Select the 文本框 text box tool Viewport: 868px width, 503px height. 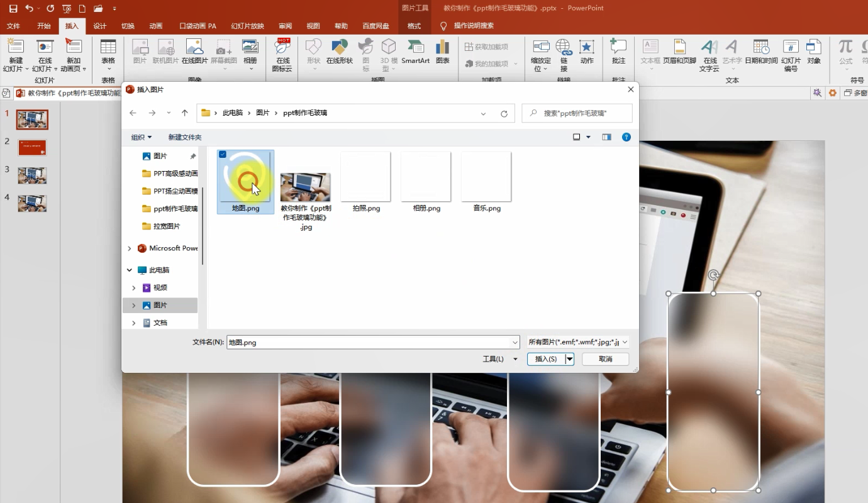point(650,52)
